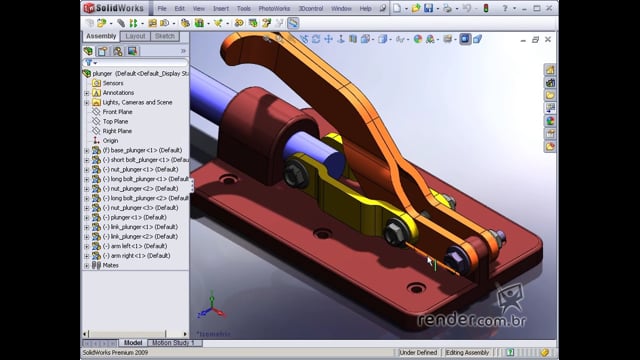Open the PhotoWorks menu
This screenshot has height=360, width=640.
[274, 8]
